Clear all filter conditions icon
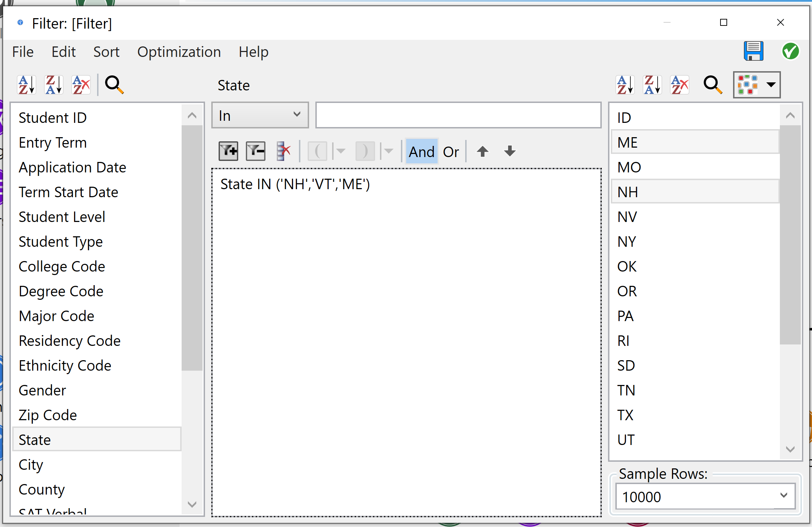Viewport: 812px width, 527px height. [x=283, y=151]
